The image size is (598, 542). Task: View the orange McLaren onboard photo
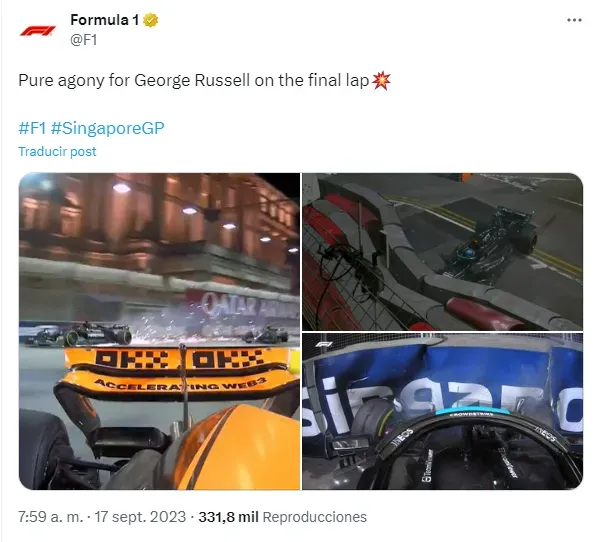159,331
